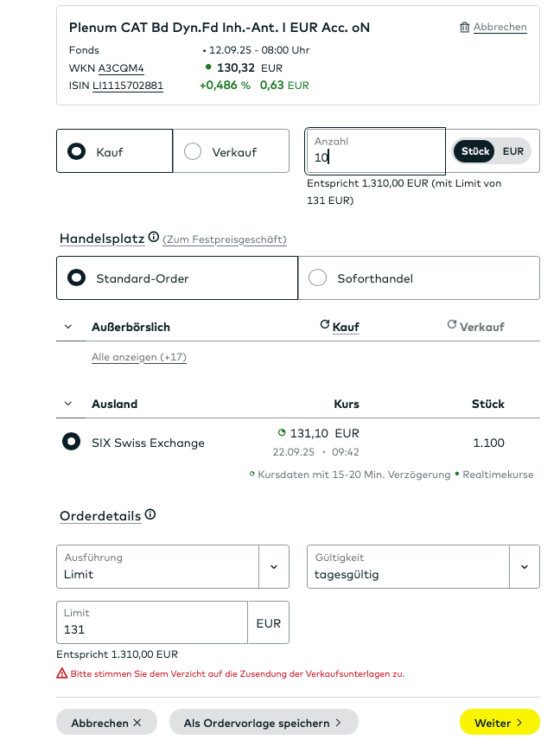The width and height of the screenshot is (560, 746).
Task: Open the Ausführung Limit dropdown
Action: click(274, 567)
